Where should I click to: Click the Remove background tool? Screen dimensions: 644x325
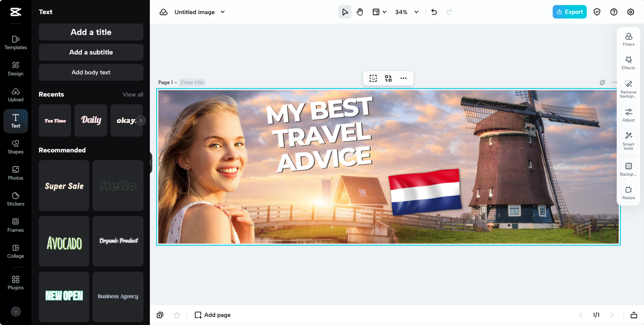click(x=628, y=87)
